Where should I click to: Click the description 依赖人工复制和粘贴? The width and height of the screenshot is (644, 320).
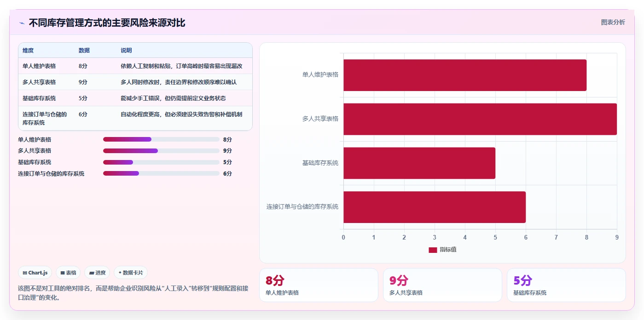click(181, 66)
